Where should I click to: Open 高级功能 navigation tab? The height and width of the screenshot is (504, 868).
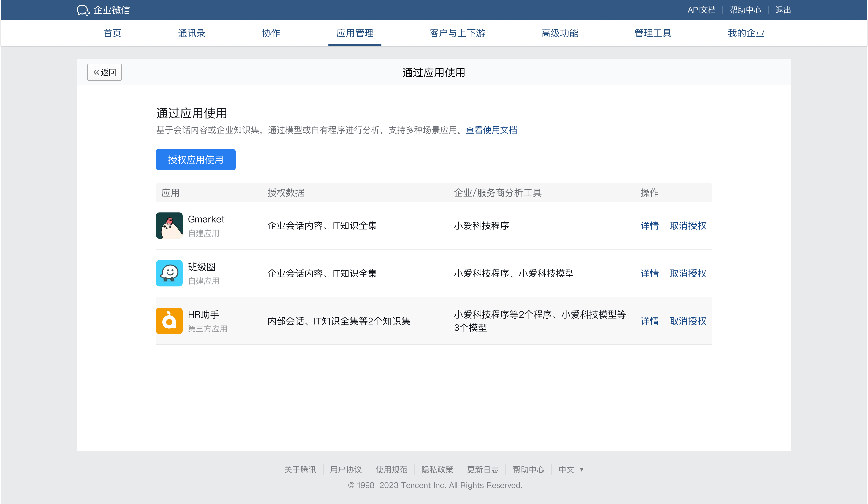coord(559,33)
